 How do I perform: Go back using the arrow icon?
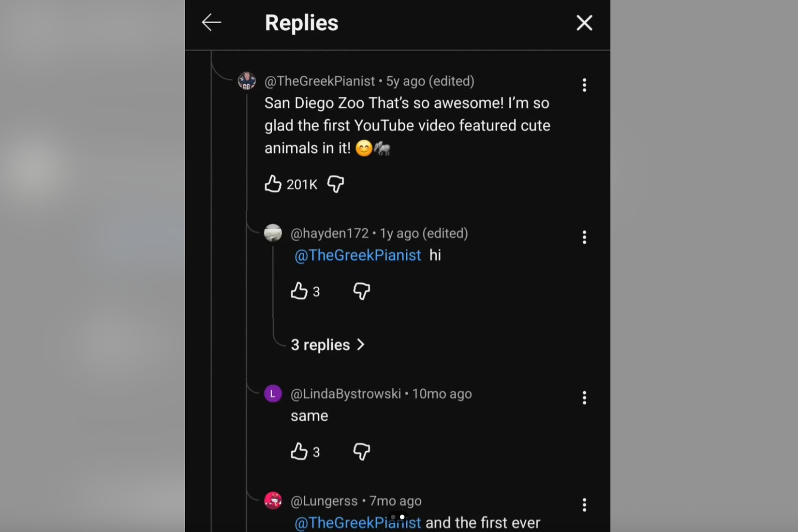pos(211,23)
